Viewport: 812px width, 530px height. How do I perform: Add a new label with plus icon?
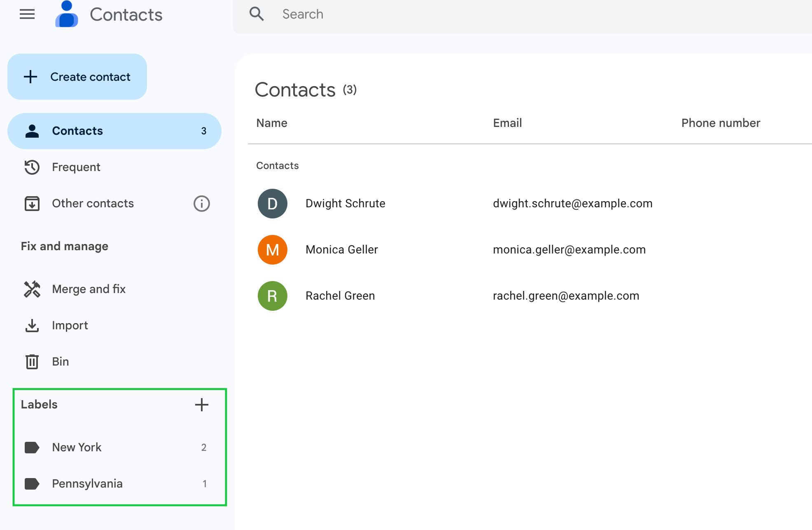[x=202, y=405]
